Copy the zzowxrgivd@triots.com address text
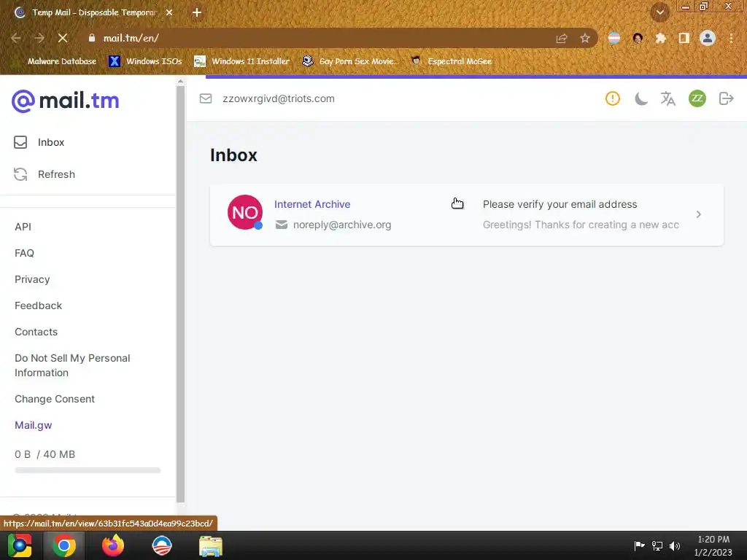 pos(279,98)
